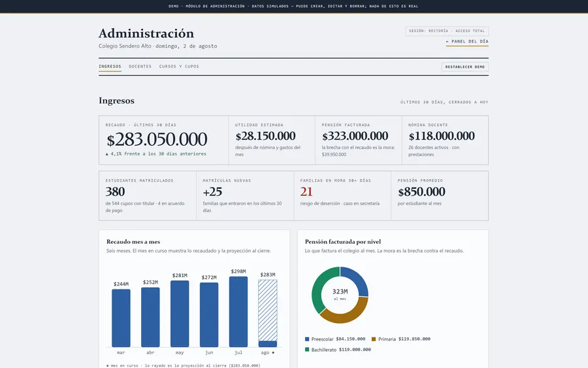This screenshot has width=588, height=368.
Task: Select the $283.050.000 recaudo figure
Action: click(157, 139)
